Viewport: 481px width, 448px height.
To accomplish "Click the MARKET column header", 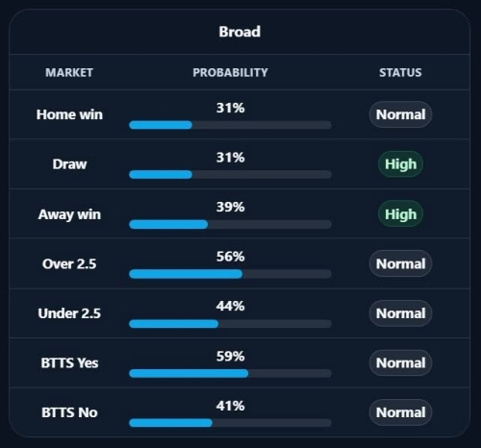I will (x=69, y=72).
